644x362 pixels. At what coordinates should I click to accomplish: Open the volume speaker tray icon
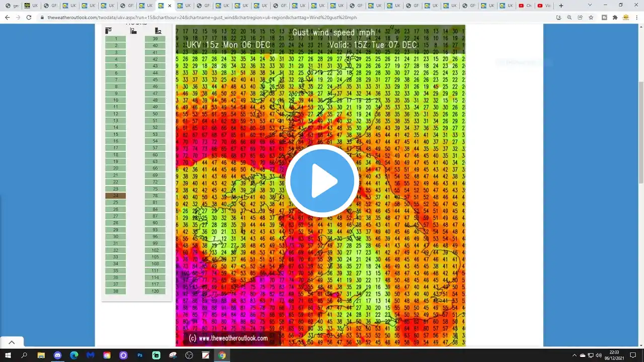(x=598, y=355)
